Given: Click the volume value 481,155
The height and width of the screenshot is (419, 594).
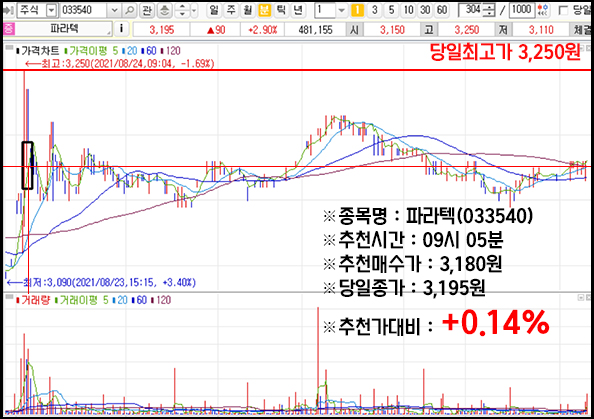Looking at the screenshot, I should tap(315, 30).
